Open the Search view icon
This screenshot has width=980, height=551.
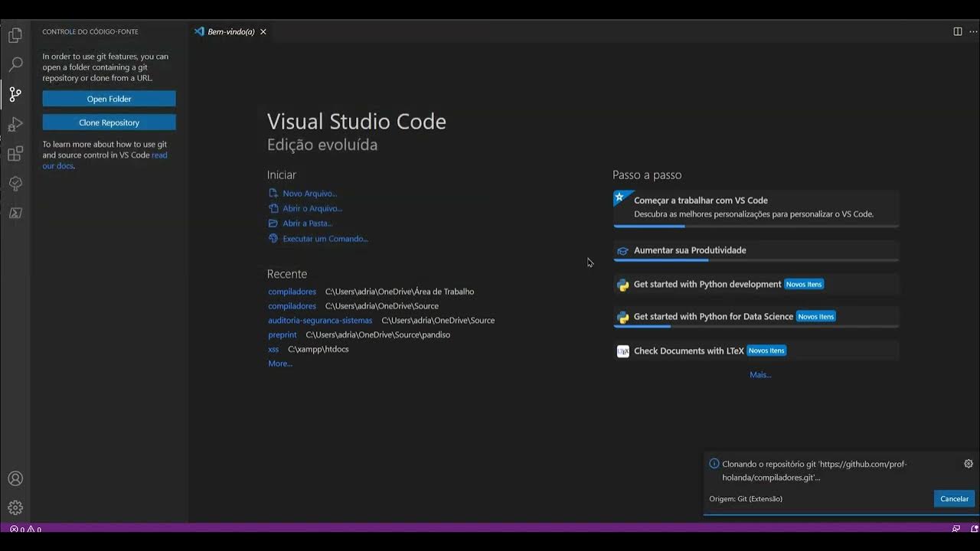click(15, 65)
